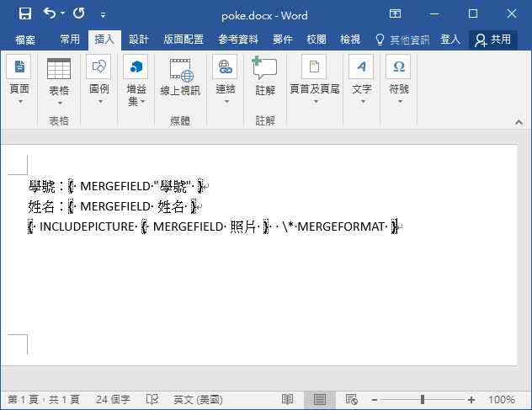Click the 文字 text group icon
Screen dimensions: 532x410
point(361,67)
